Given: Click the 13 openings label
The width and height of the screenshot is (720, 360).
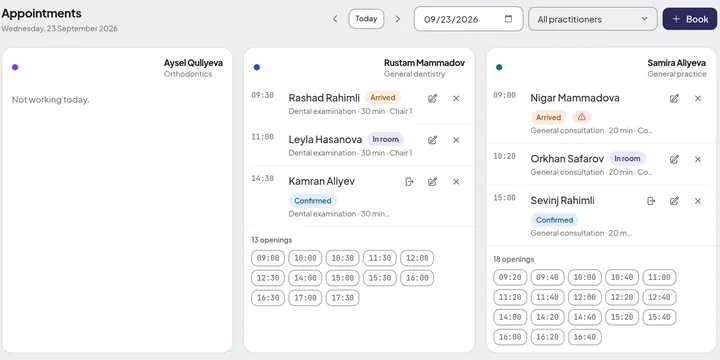Looking at the screenshot, I should click(271, 240).
